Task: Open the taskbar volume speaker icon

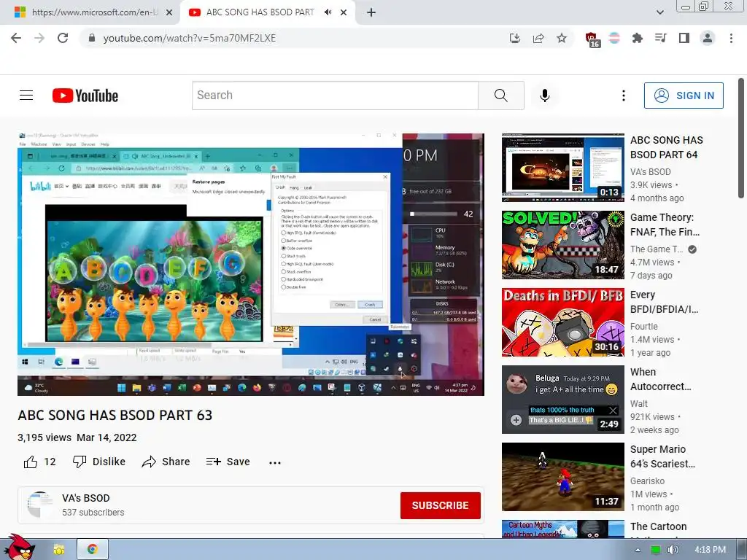Action: (673, 550)
